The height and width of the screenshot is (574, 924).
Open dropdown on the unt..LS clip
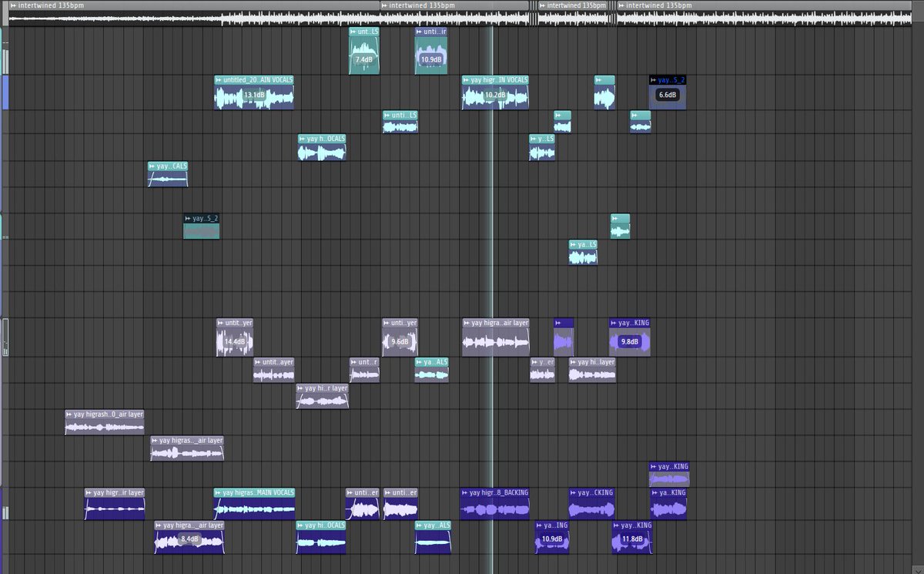pyautogui.click(x=353, y=32)
